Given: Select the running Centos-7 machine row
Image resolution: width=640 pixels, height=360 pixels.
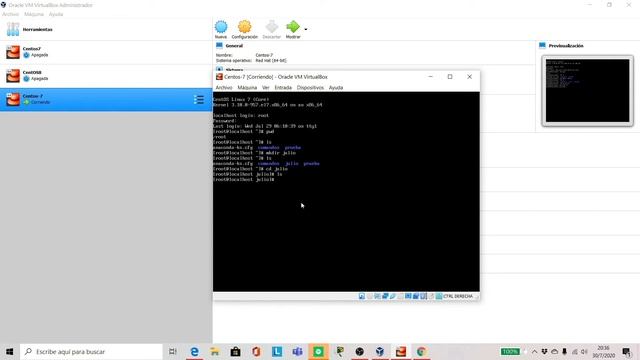Looking at the screenshot, I should pos(106,99).
